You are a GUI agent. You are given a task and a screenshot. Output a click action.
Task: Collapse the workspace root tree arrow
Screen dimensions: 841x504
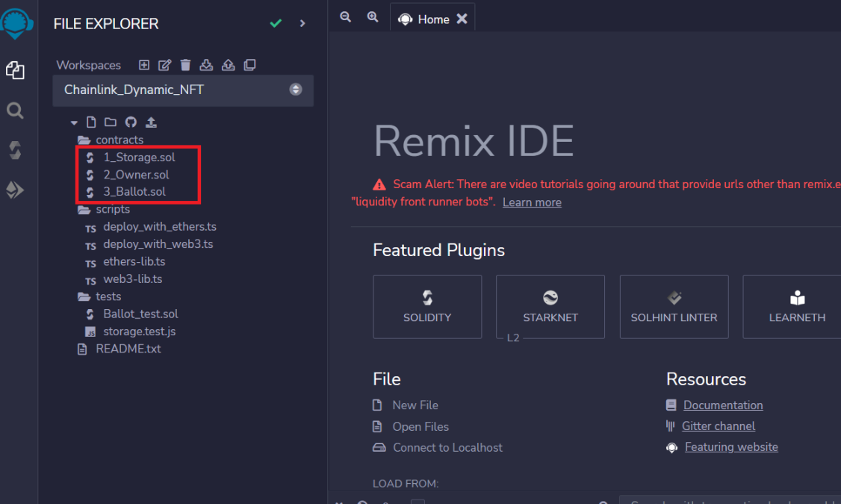pyautogui.click(x=74, y=122)
